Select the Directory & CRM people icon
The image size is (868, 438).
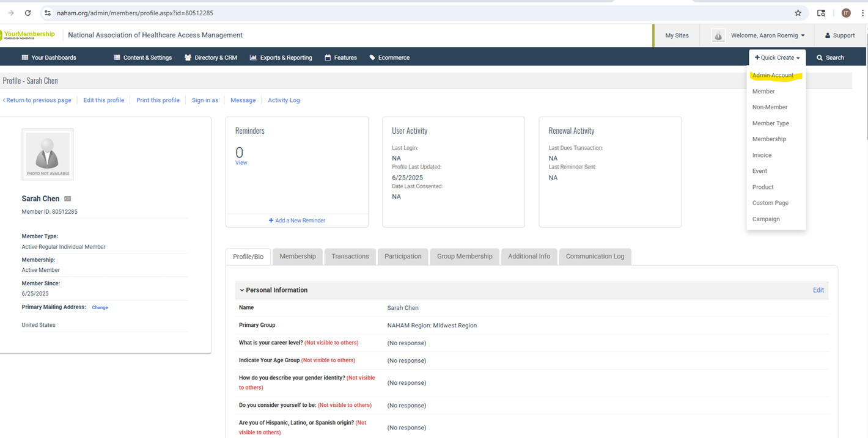187,57
